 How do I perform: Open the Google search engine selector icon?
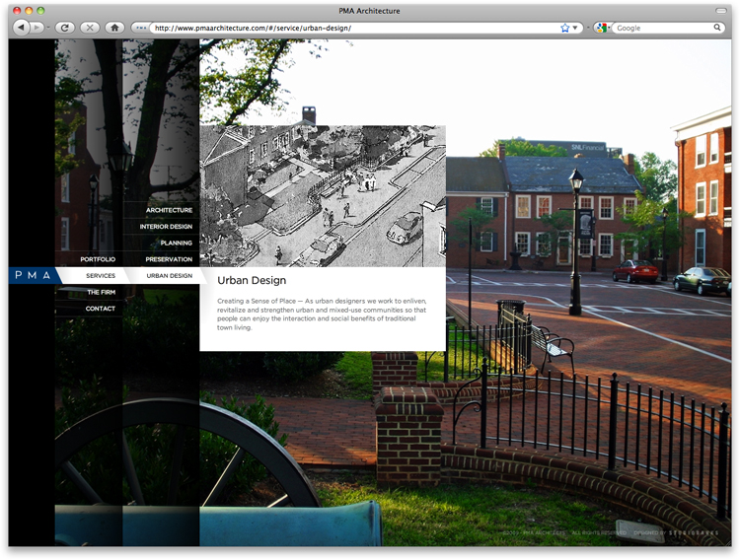[602, 28]
